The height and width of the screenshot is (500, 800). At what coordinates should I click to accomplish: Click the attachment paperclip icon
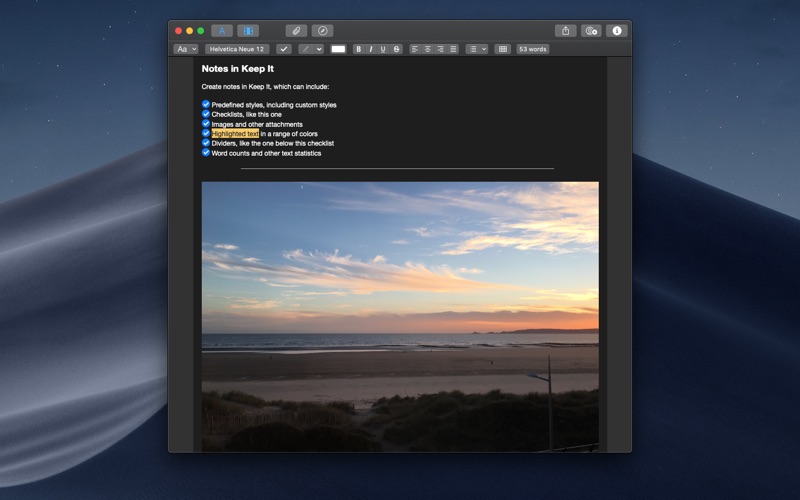pos(296,31)
